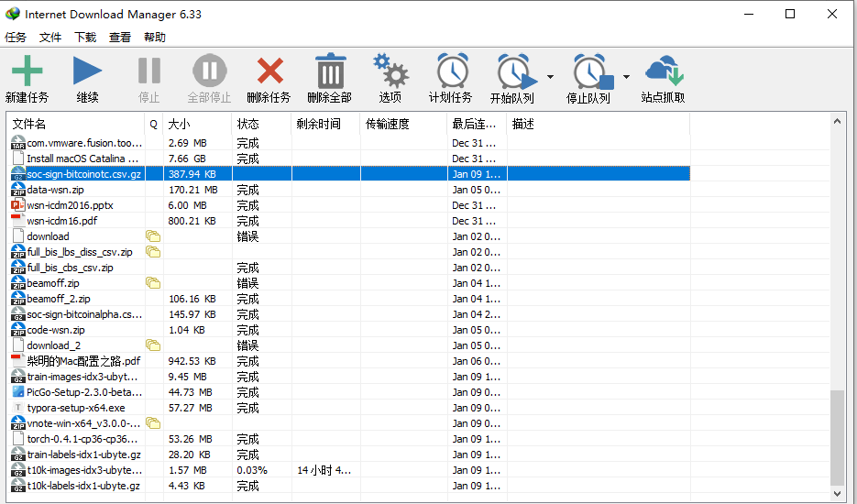Viewport: 857px width, 504px height.
Task: Sort by the 剩余时间 column header
Action: click(x=325, y=124)
